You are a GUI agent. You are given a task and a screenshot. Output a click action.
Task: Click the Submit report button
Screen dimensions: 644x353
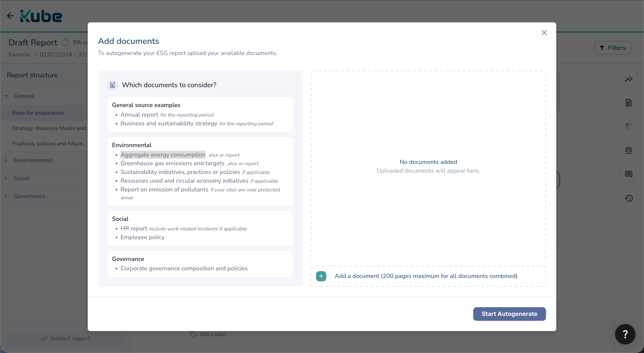[65, 338]
